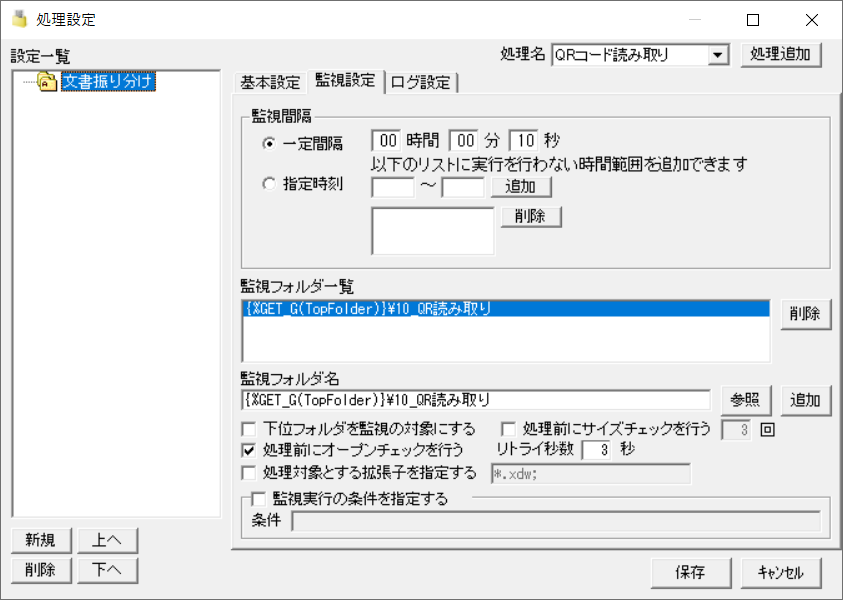Enable 下位フォルダを監視の対象にする checkbox
Viewport: 843px width, 600px height.
249,430
